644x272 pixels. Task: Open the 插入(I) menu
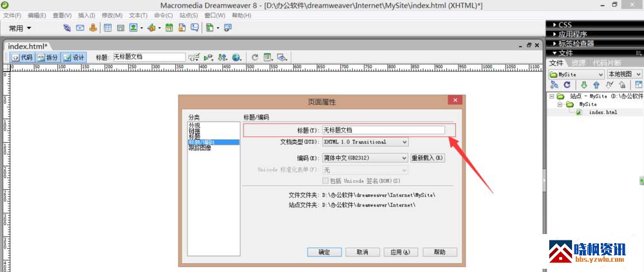tap(86, 15)
